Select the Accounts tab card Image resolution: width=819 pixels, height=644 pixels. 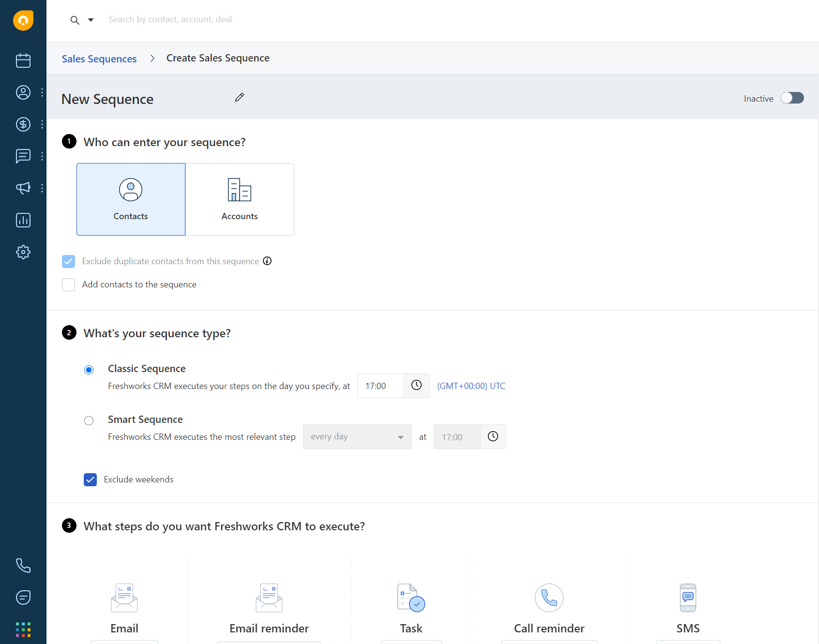click(240, 199)
